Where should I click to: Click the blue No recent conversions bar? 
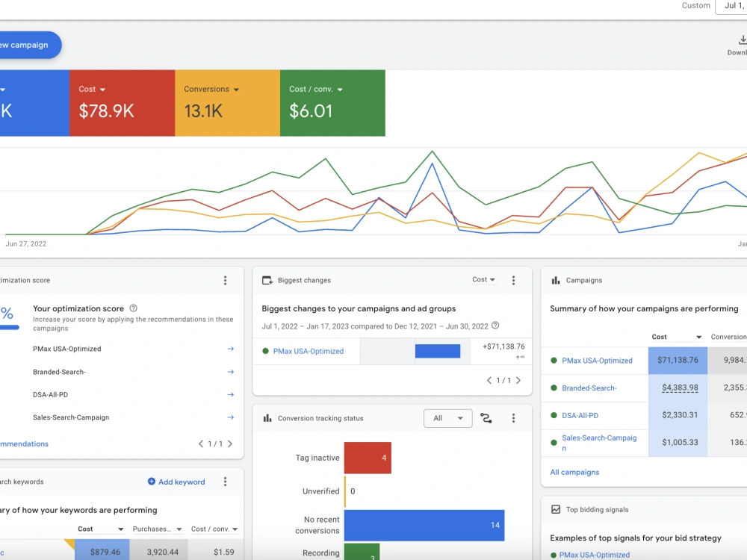[x=424, y=525]
